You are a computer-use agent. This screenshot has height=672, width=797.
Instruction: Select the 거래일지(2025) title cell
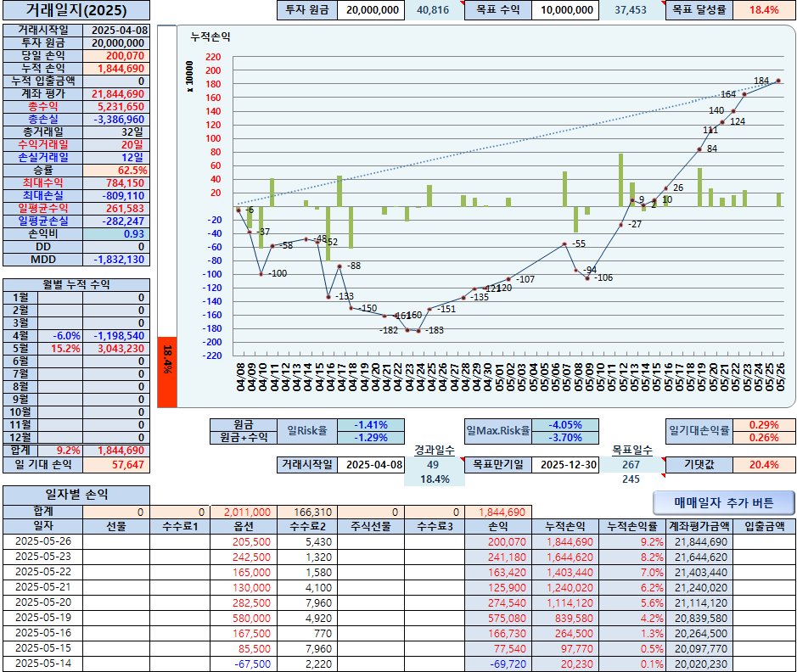76,10
